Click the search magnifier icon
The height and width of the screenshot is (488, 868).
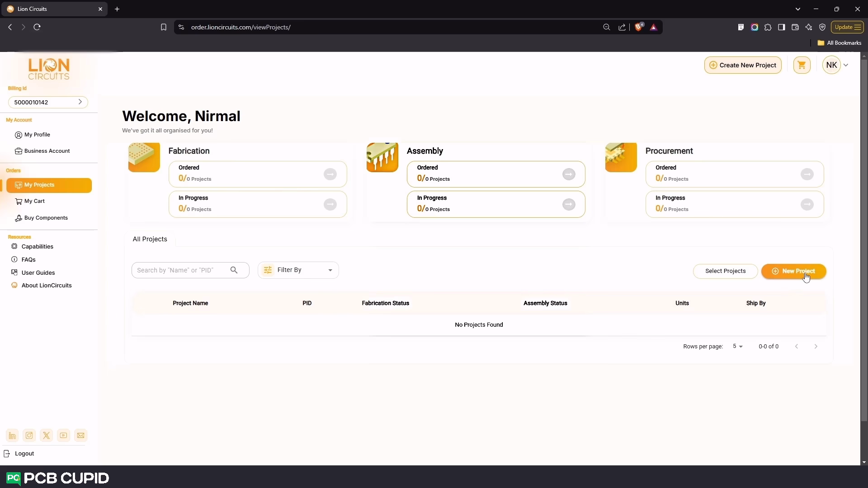point(234,270)
